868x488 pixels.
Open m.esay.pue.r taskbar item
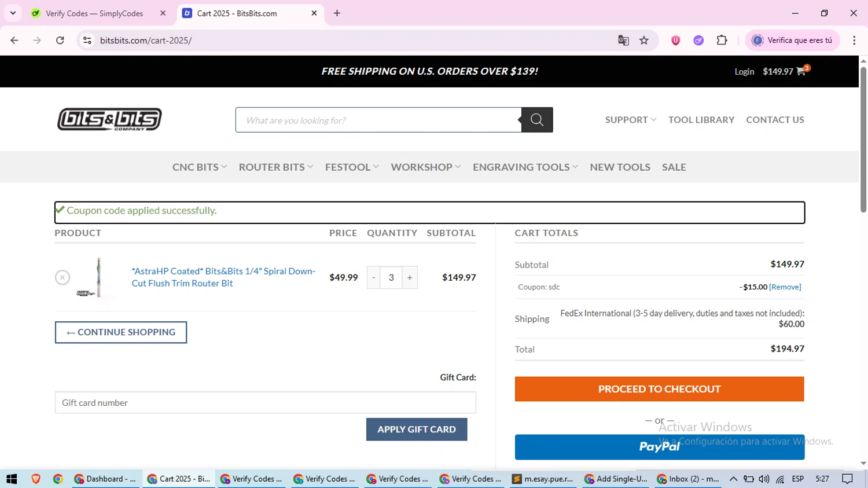click(x=543, y=479)
